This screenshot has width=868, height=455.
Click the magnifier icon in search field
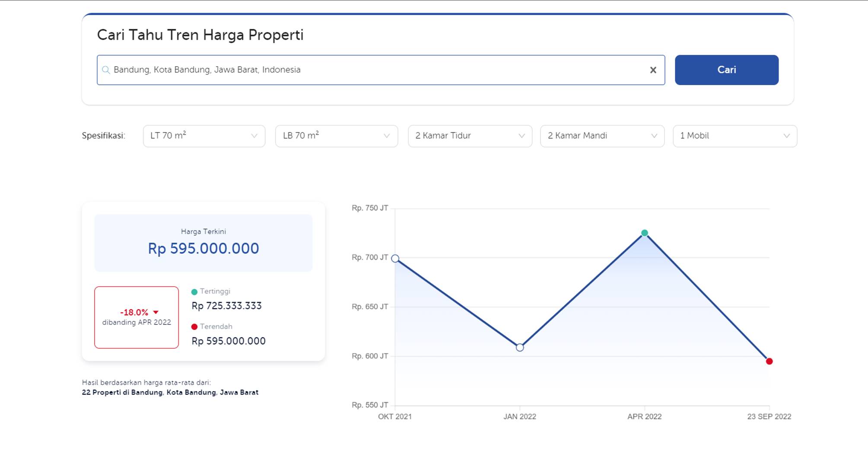(x=106, y=70)
